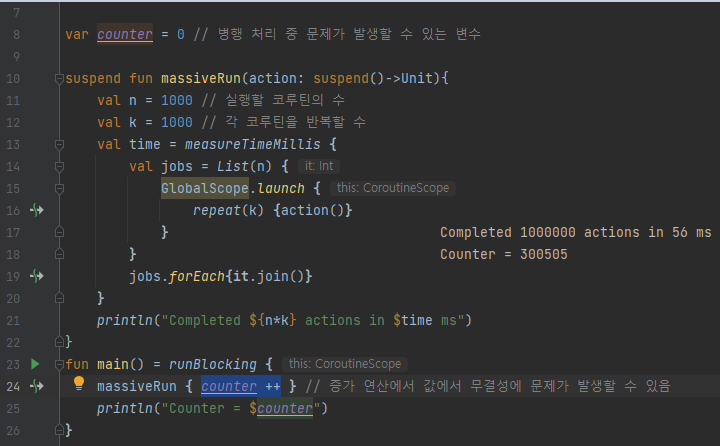Click line number 24 in the gutter

[x=13, y=386]
